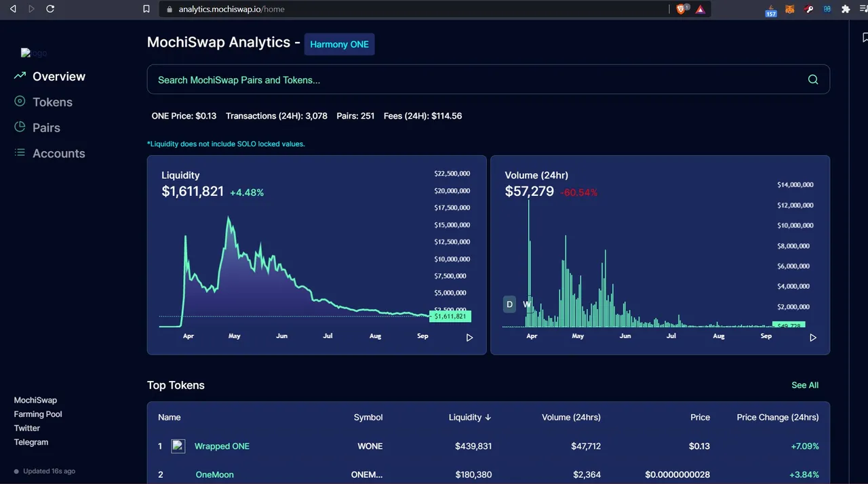Sort by the Price Change (24hrs) column header
868x484 pixels.
coord(778,417)
